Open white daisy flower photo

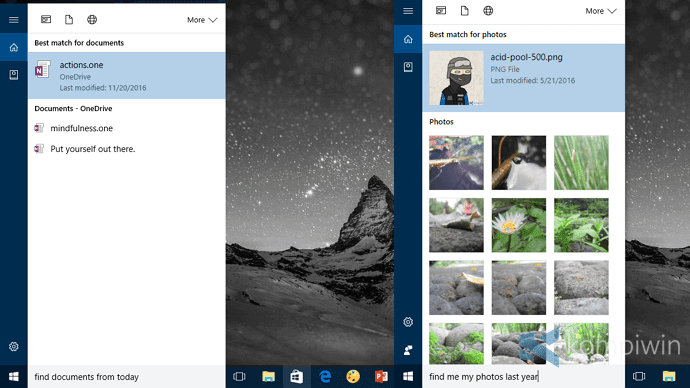tap(519, 225)
